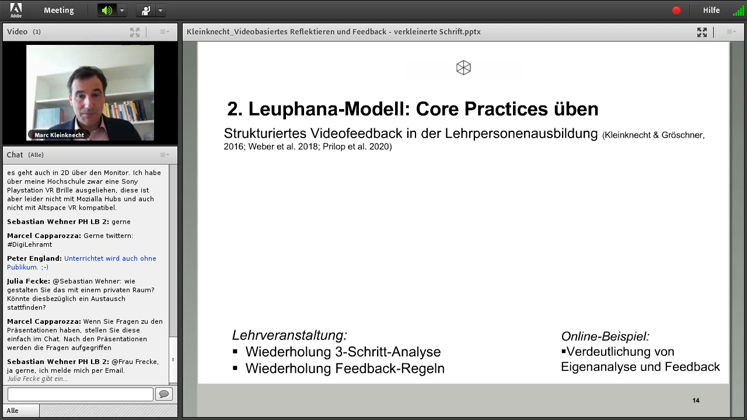Click '#DigiLehramt' in Marcel Capparozza's message

click(x=30, y=244)
